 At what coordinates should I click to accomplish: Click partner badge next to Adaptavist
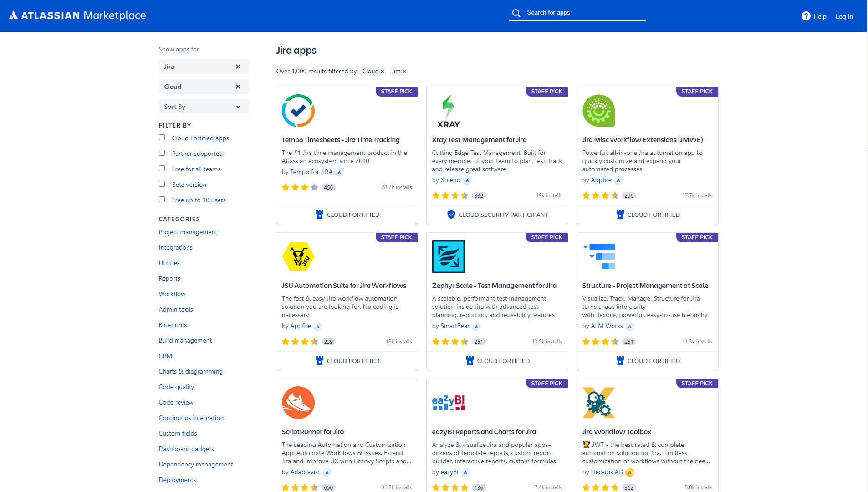point(327,472)
